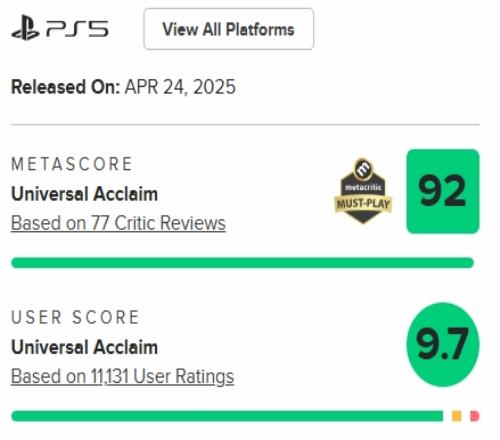The image size is (500, 440).
Task: Click the APR 24, 2025 release date
Action: [180, 87]
